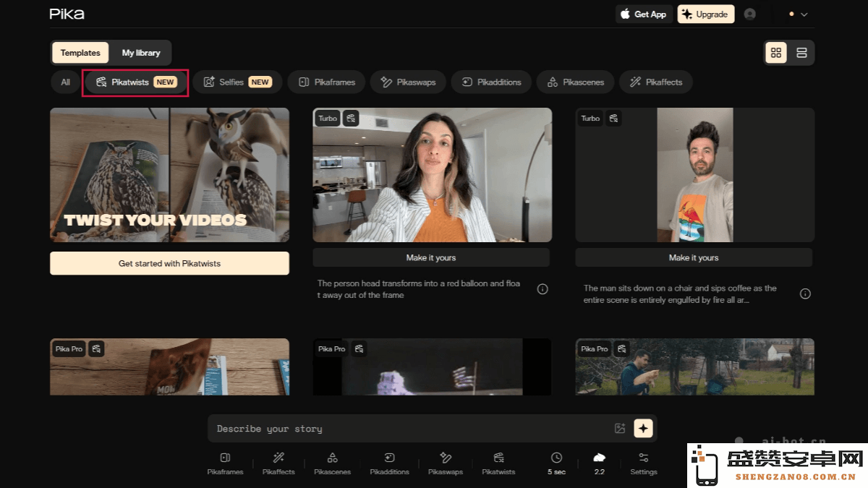The width and height of the screenshot is (868, 488).
Task: Click Pika Pro badge on garden video
Action: (x=595, y=349)
